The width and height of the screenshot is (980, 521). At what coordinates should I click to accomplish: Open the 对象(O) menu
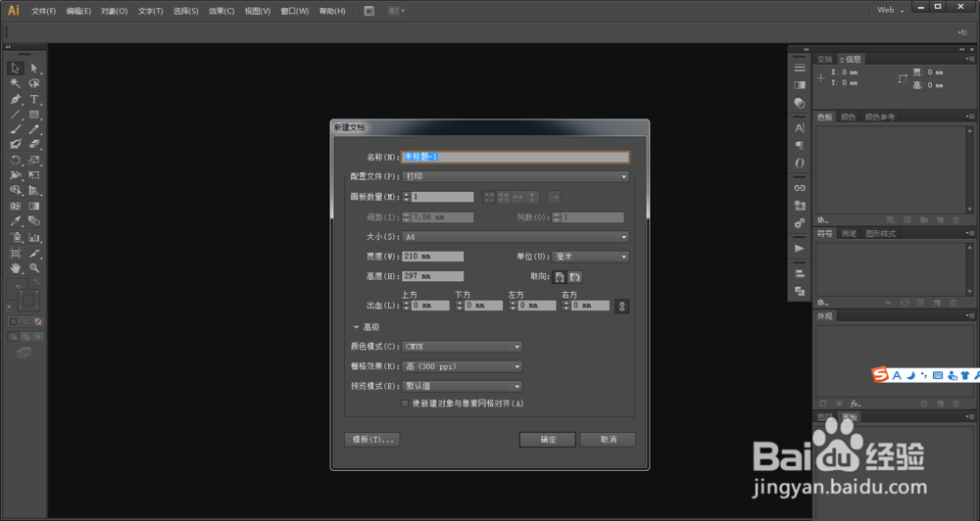(x=115, y=11)
